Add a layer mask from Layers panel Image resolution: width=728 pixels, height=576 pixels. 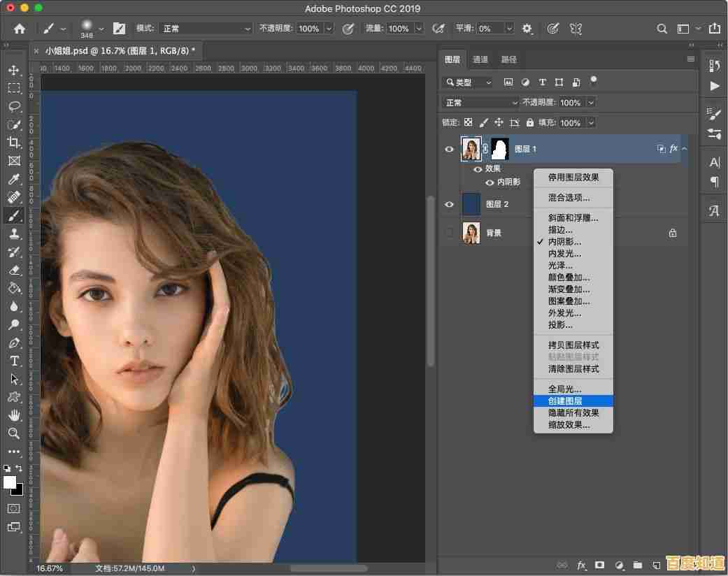click(599, 566)
